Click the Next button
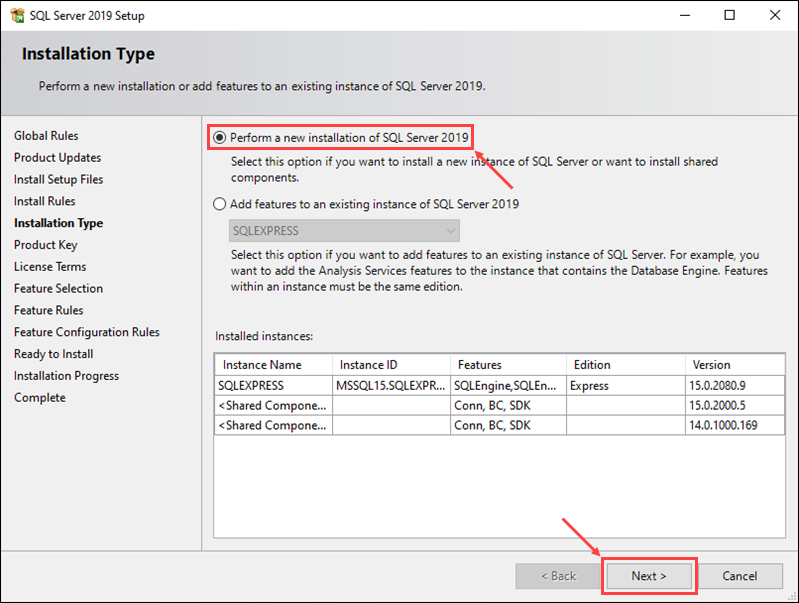The width and height of the screenshot is (799, 603). tap(649, 576)
